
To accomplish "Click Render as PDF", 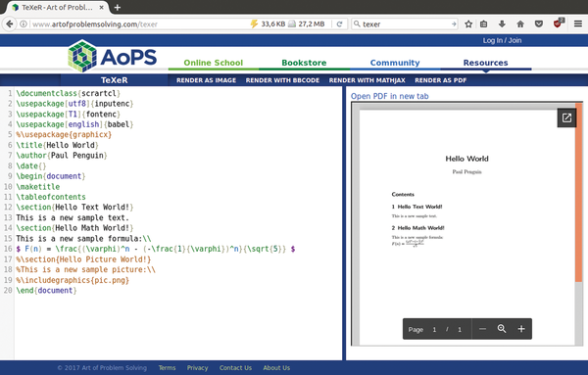I will [x=441, y=80].
